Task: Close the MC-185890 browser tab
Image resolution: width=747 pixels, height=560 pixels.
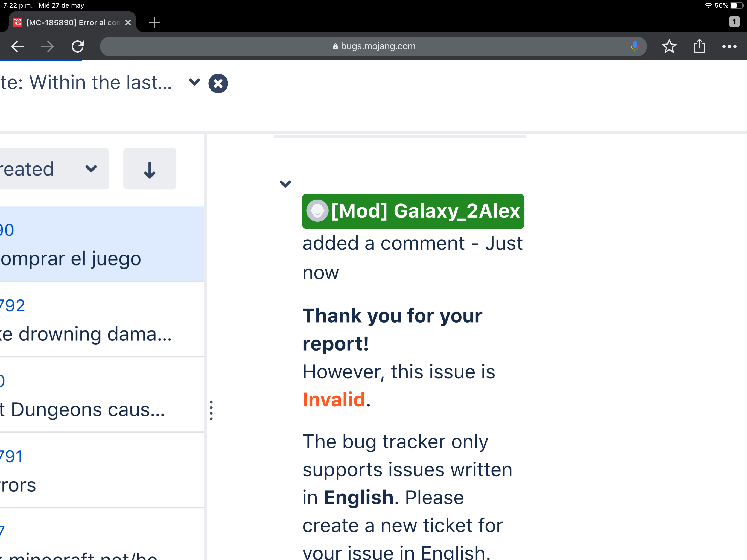Action: tap(128, 23)
